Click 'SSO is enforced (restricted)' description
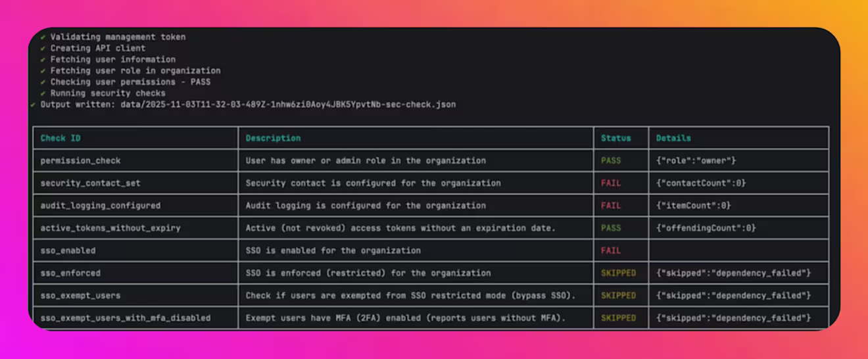Screen dimensions: 868x359 coord(368,272)
